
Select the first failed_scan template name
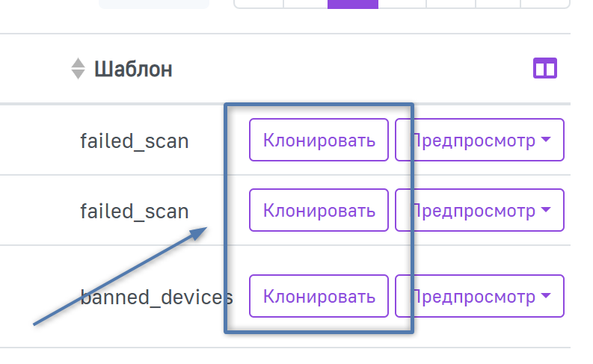pos(134,141)
